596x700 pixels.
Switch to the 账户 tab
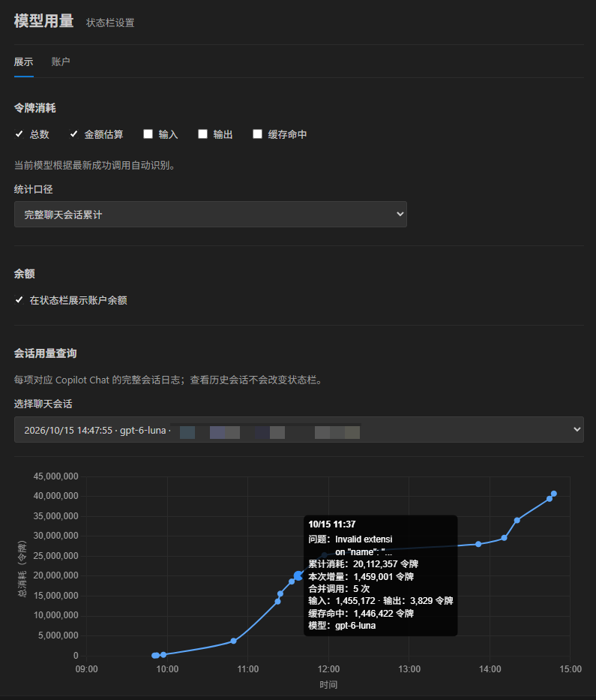pos(61,62)
